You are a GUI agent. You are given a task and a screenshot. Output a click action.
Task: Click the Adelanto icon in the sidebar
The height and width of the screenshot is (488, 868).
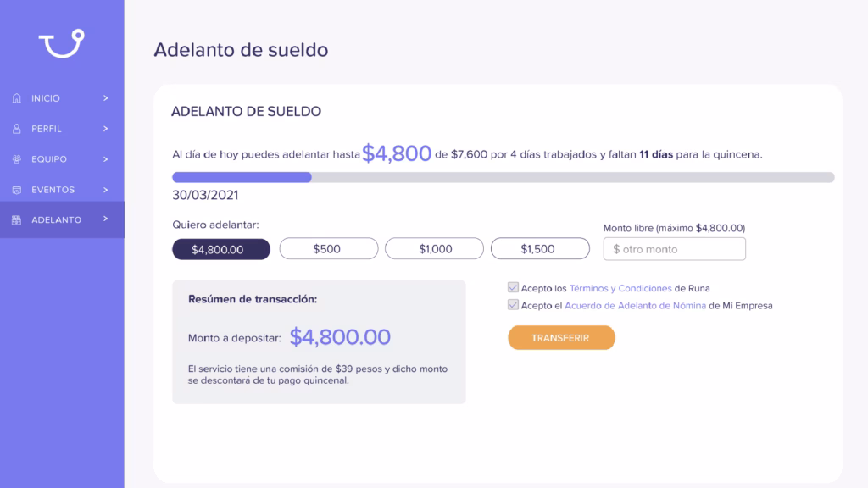click(17, 220)
